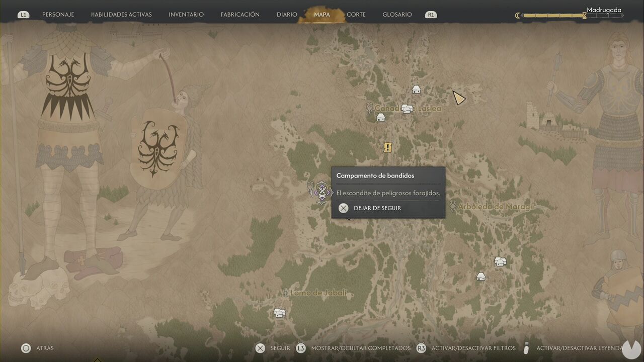Click the circle button icon for Atrás

tap(26, 348)
